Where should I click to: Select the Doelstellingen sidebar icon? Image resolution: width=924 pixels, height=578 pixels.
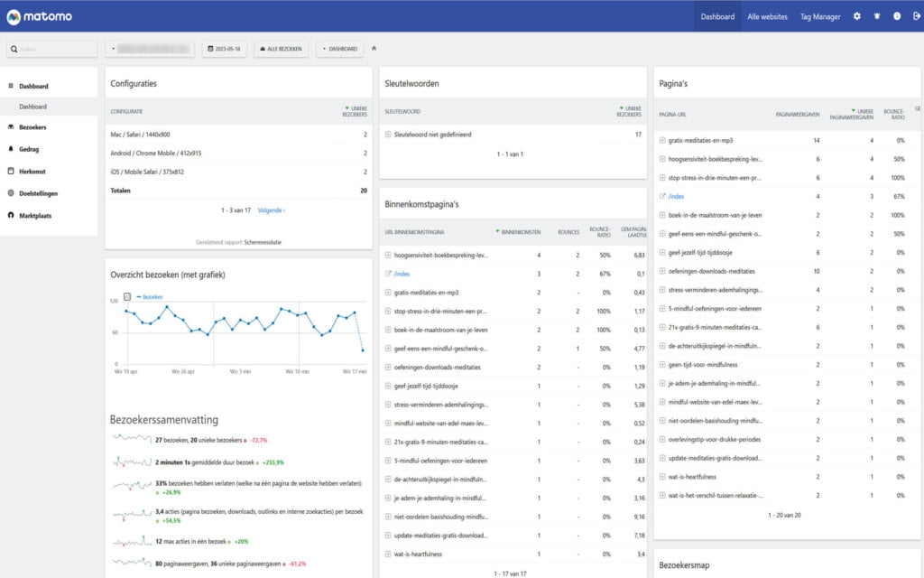tap(13, 192)
